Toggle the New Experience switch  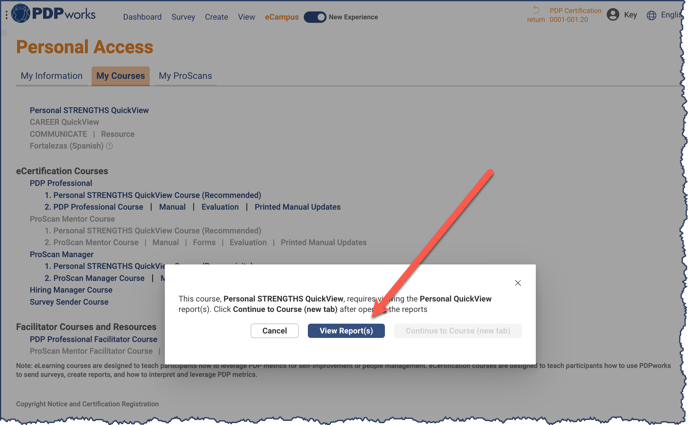pos(315,17)
